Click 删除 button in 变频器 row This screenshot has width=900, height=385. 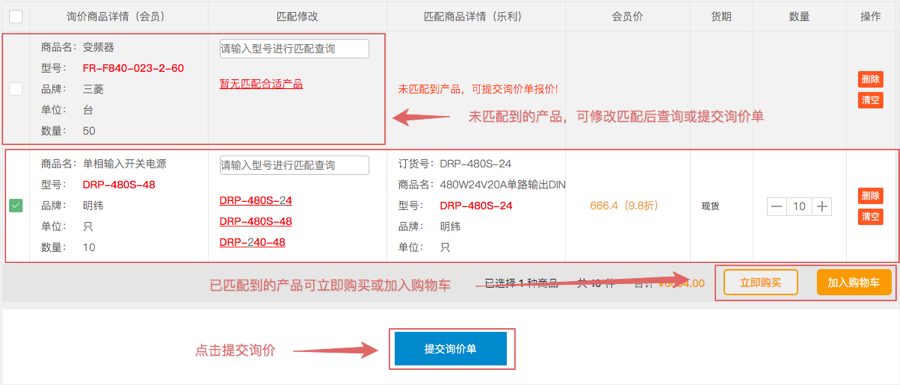(870, 79)
